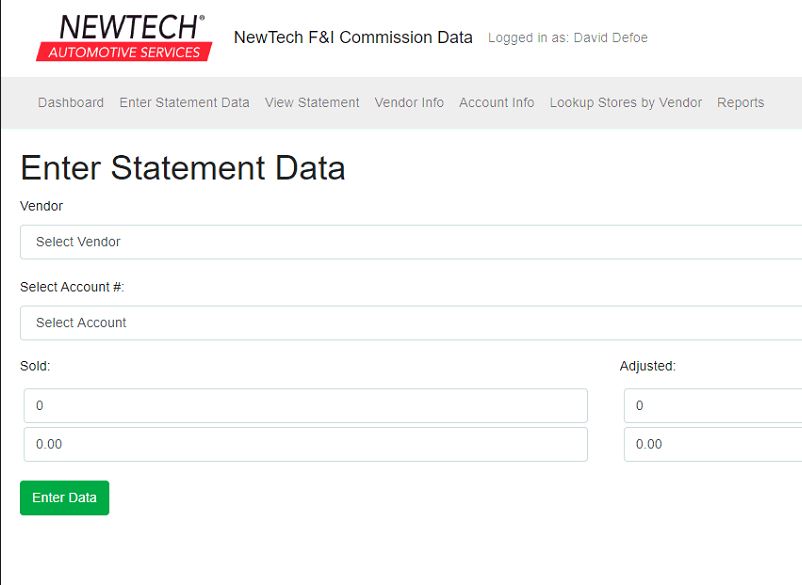
Task: Click the Sold amount field showing 0.00
Action: coord(305,445)
